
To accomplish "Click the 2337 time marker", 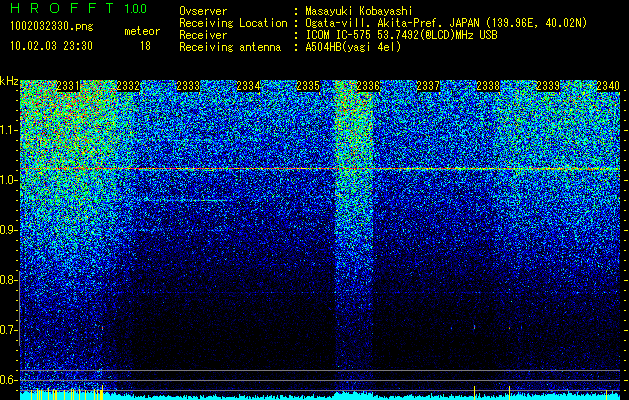I will coord(428,86).
